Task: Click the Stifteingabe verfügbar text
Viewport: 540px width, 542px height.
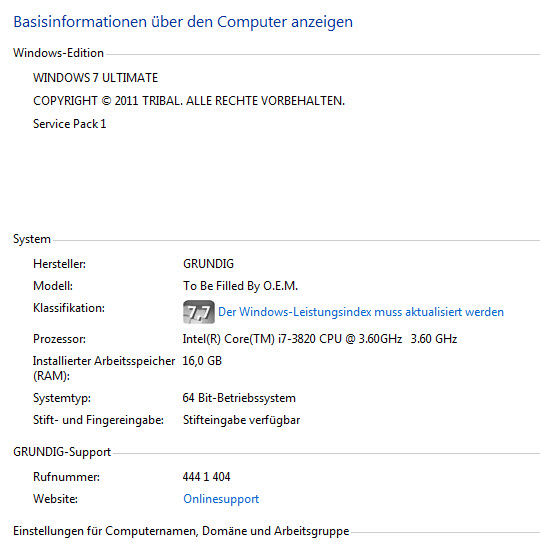Action: (x=241, y=420)
